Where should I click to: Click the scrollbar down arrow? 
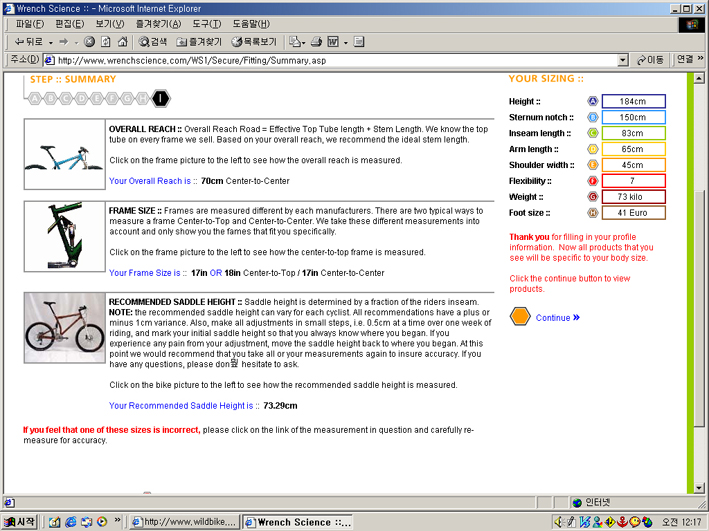point(699,488)
